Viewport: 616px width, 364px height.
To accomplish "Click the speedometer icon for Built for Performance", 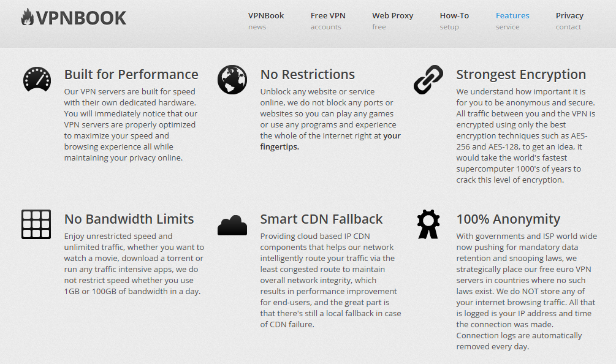I will pos(37,80).
